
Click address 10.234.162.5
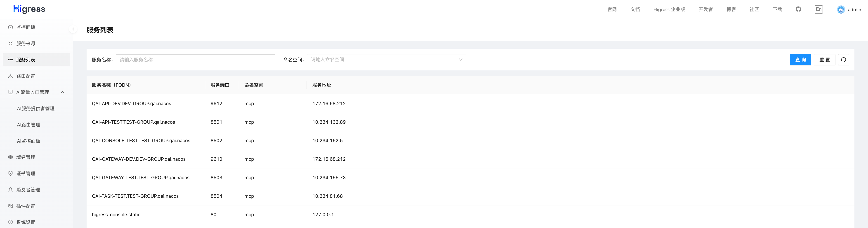pos(327,141)
